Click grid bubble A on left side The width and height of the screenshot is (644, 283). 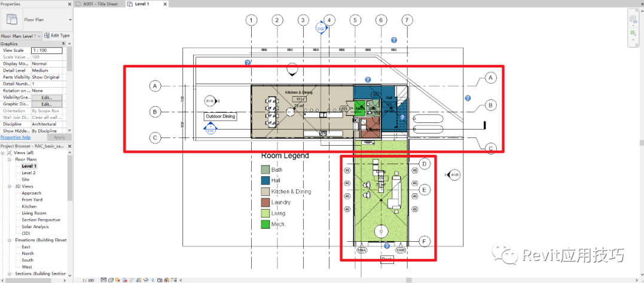pos(155,86)
